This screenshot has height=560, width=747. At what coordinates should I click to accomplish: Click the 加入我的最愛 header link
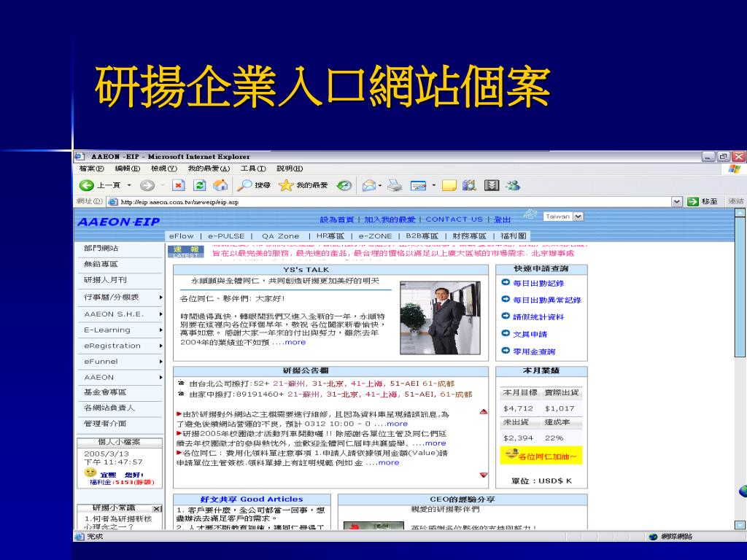point(390,219)
